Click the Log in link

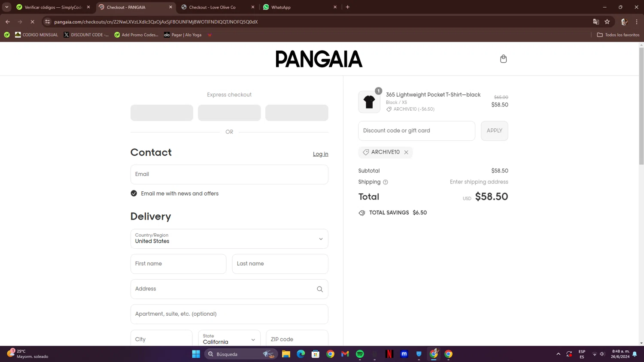point(320,154)
